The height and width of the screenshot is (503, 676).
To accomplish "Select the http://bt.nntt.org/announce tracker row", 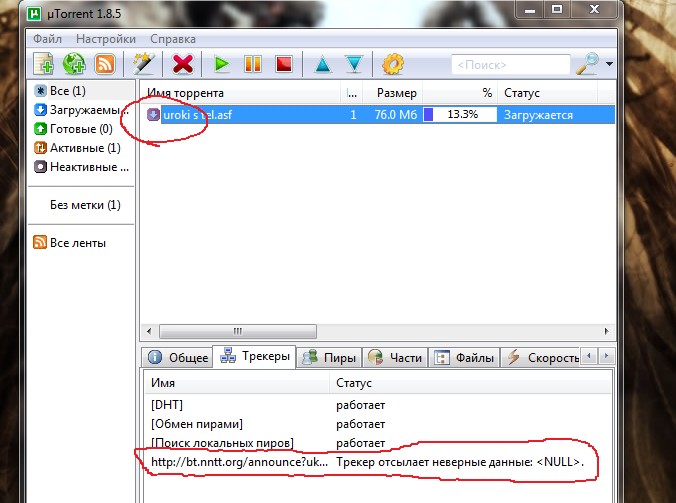I will (378, 462).
